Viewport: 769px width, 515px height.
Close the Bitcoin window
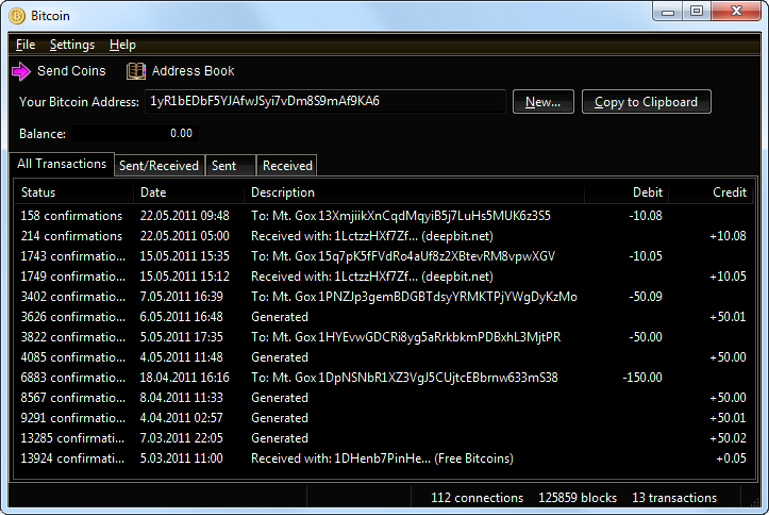736,12
